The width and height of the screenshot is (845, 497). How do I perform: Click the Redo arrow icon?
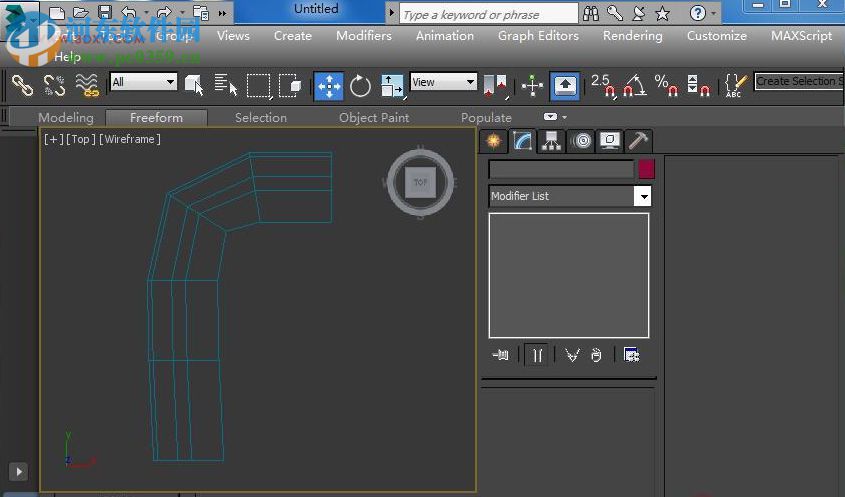[164, 12]
